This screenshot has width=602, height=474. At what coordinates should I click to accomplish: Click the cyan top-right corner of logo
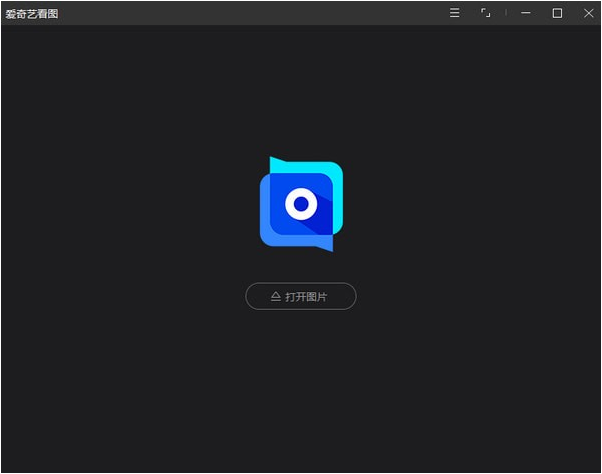click(x=336, y=168)
